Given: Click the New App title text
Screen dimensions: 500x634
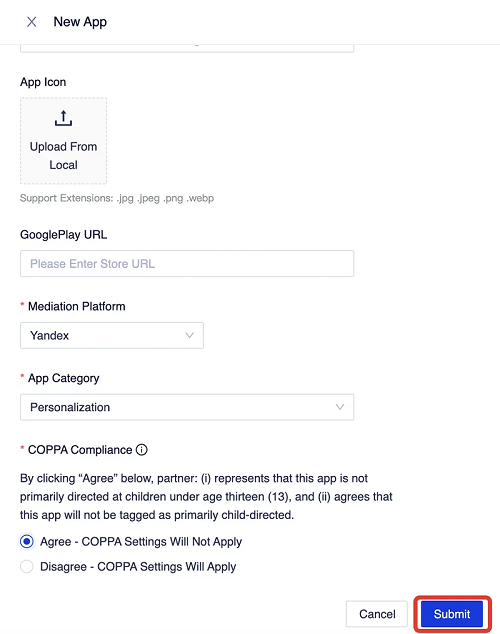Looking at the screenshot, I should coord(80,22).
